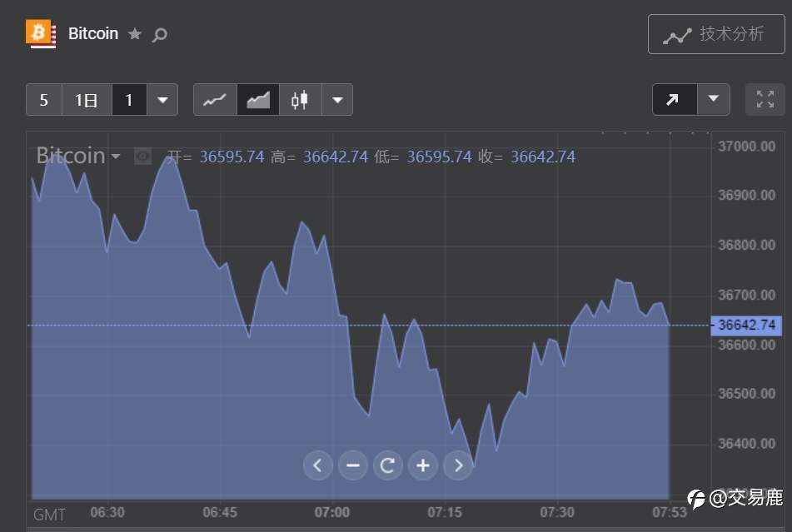
Task: Zoom in chart with plus button
Action: coord(423,465)
